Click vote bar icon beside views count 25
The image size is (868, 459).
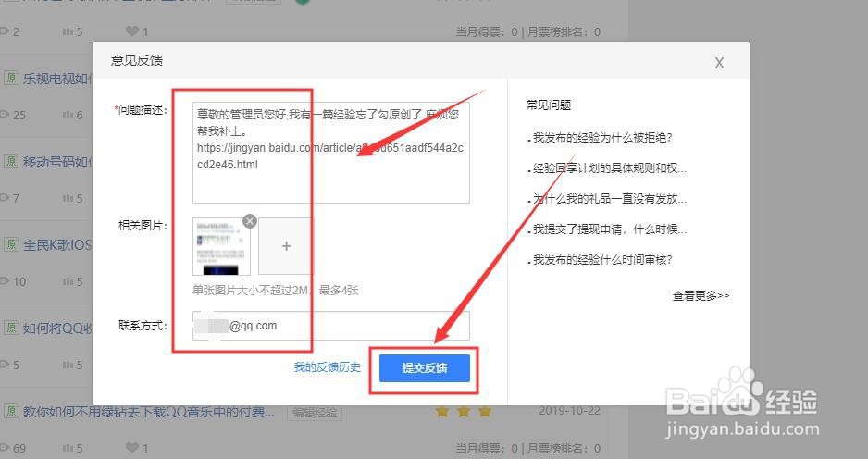(x=68, y=115)
